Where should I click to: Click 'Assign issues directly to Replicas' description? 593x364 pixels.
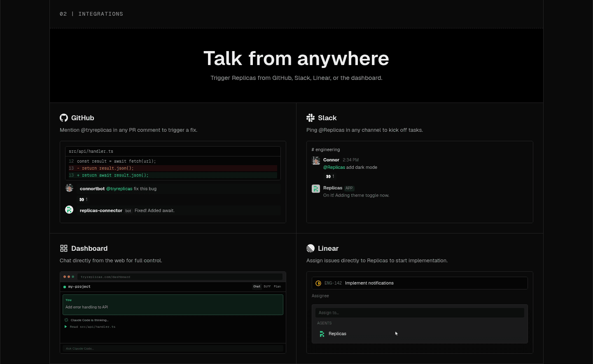pos(377,260)
